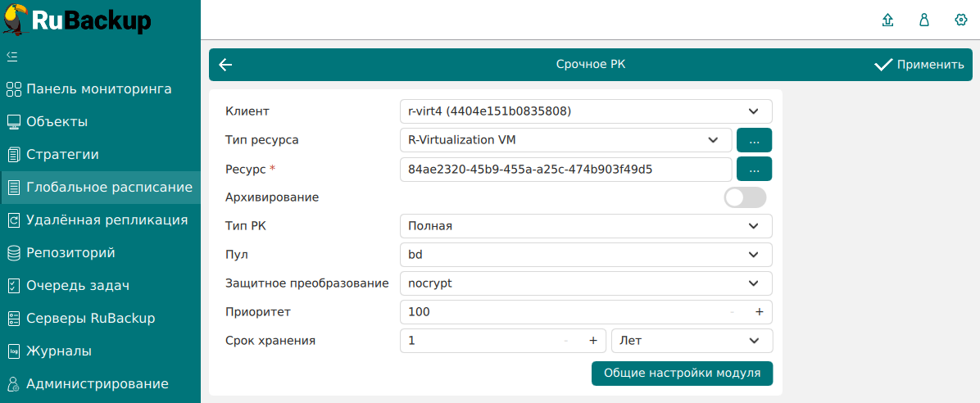Click the Journals log icon
This screenshot has height=403, width=980.
pyautogui.click(x=13, y=351)
